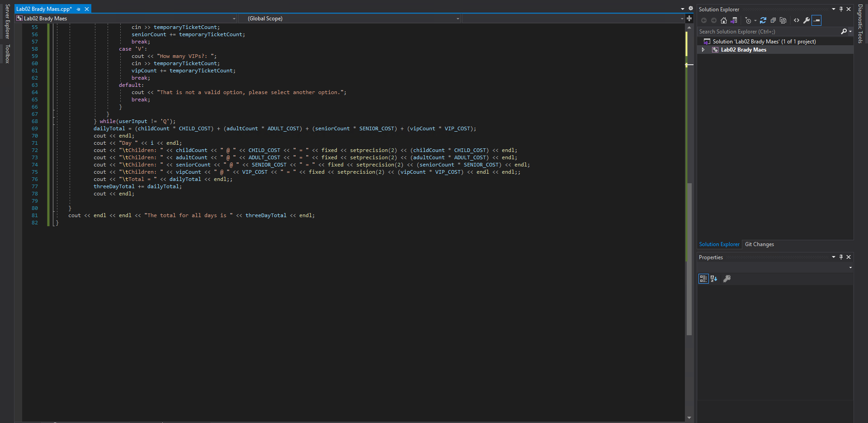868x423 pixels.
Task: Click the View Code icon in Solution Explorer
Action: 797,20
